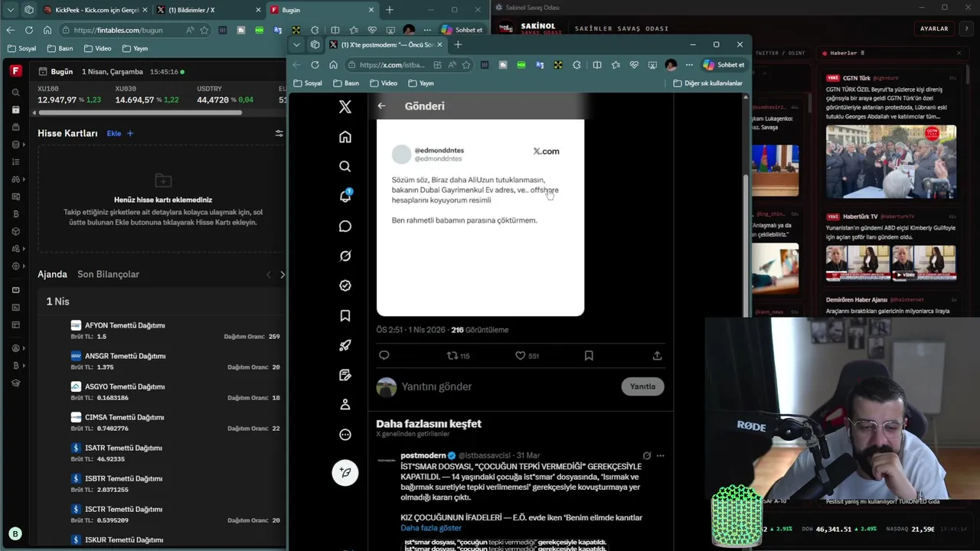Screen dimensions: 980x551
Task: Open Hisse Kartları filter settings icon
Action: 279,133
